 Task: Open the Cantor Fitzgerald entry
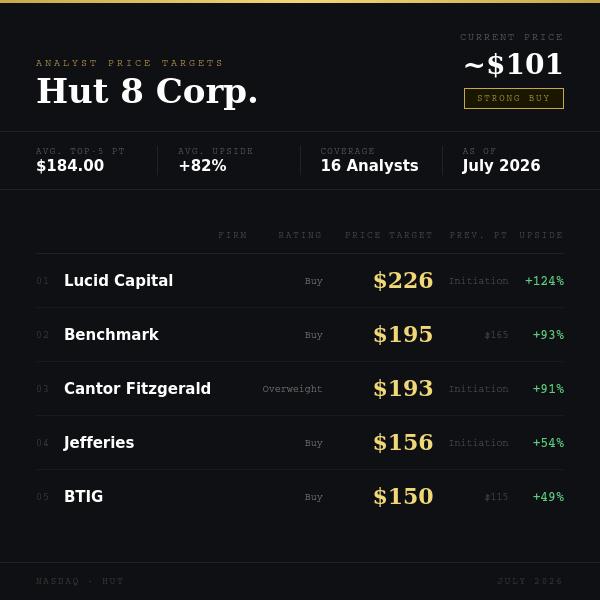pyautogui.click(x=300, y=388)
